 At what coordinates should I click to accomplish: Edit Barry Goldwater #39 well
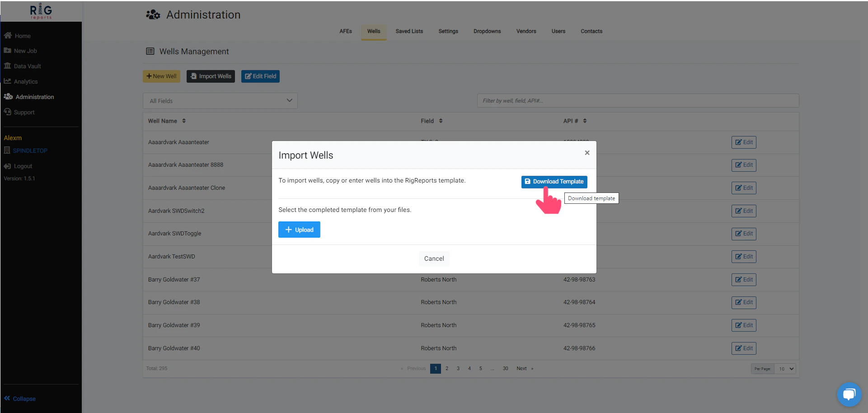744,325
